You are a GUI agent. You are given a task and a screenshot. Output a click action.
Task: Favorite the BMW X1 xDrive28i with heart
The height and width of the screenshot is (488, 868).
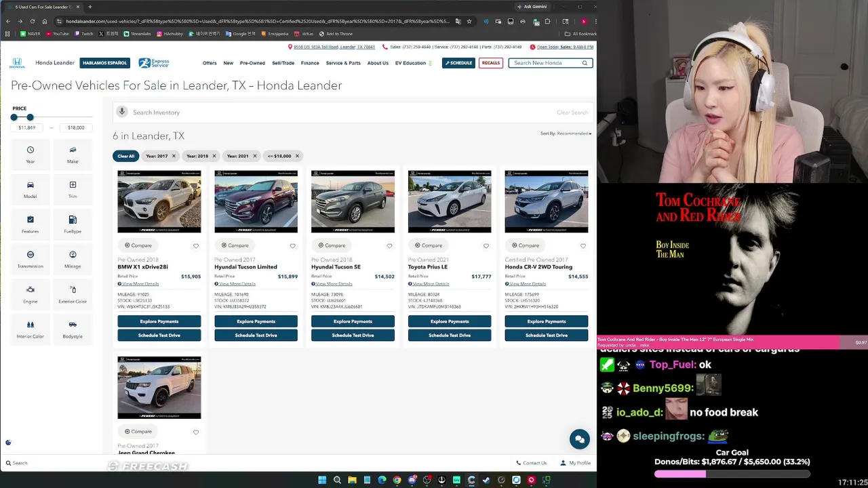(196, 245)
